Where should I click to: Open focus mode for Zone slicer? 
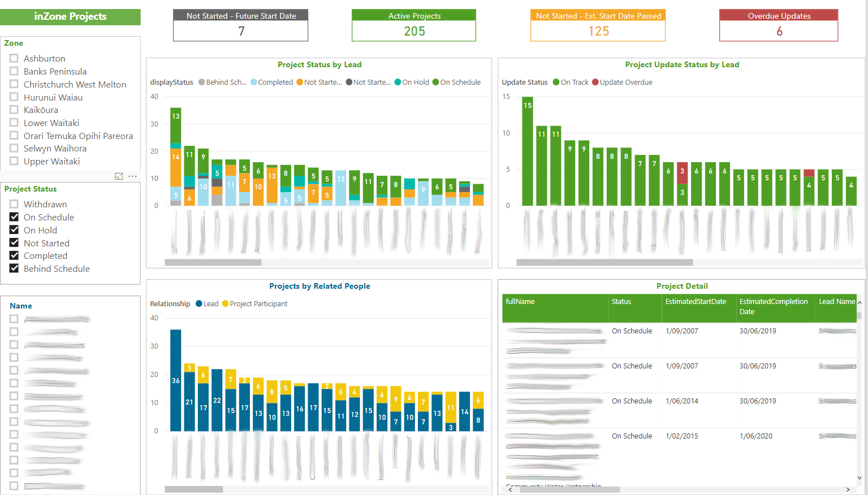pyautogui.click(x=119, y=176)
